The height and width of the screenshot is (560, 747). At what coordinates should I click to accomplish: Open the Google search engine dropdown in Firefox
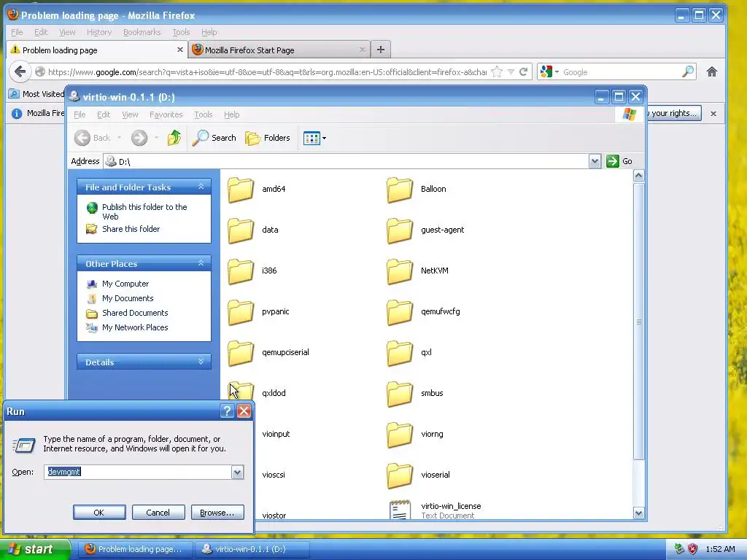pyautogui.click(x=549, y=72)
